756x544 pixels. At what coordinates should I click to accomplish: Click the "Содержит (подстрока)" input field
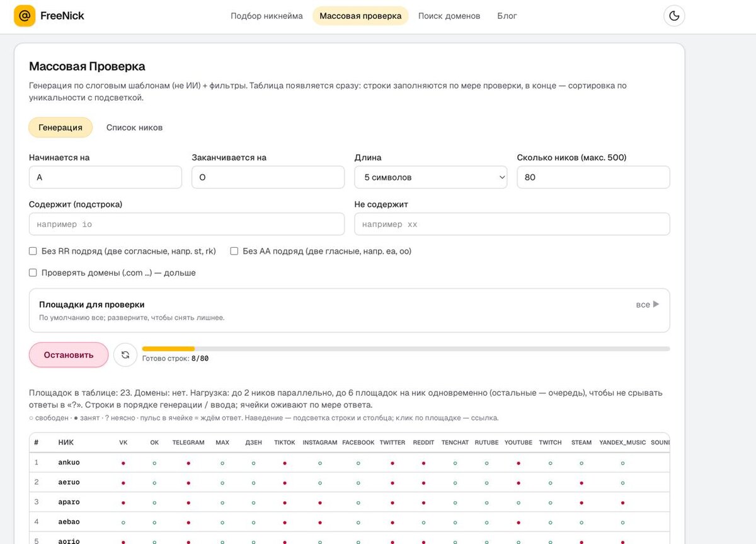coord(186,224)
